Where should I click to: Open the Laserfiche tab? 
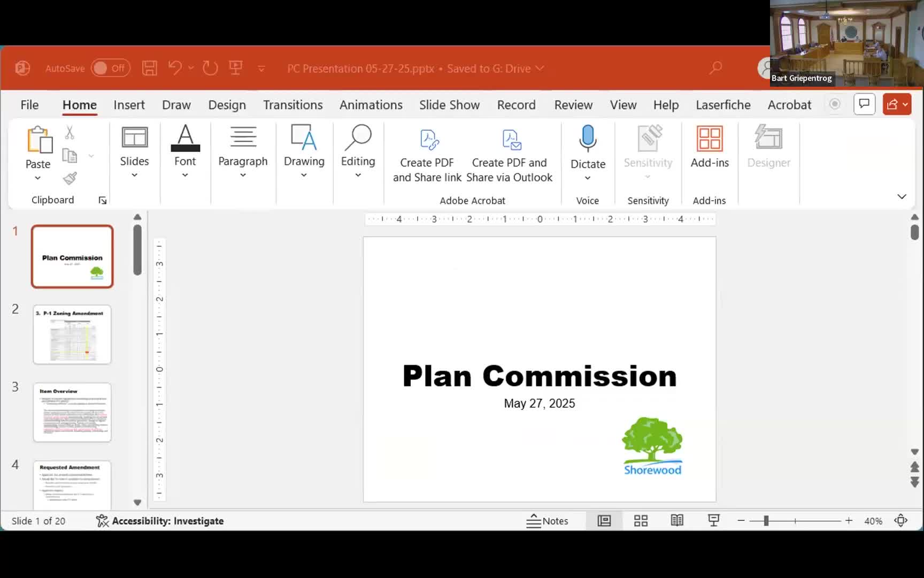723,105
